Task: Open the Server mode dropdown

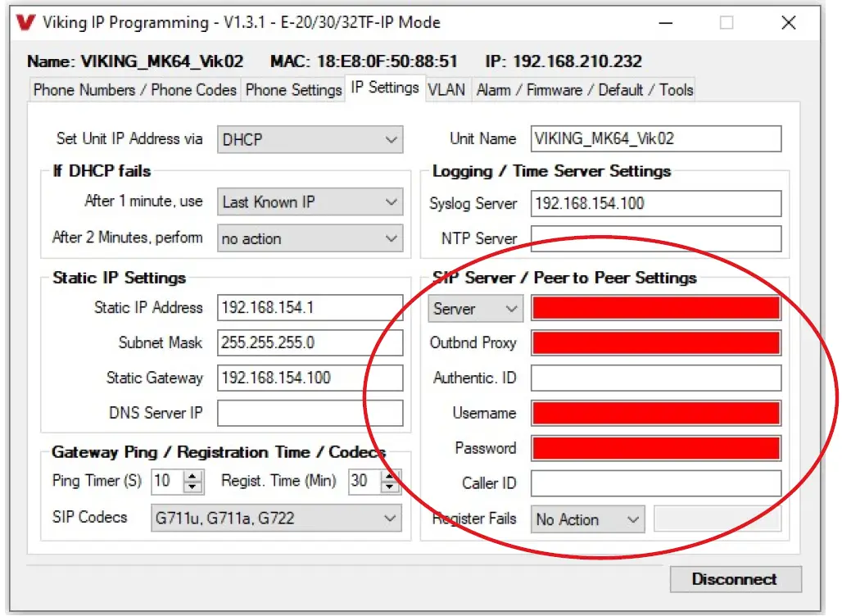Action: [475, 309]
